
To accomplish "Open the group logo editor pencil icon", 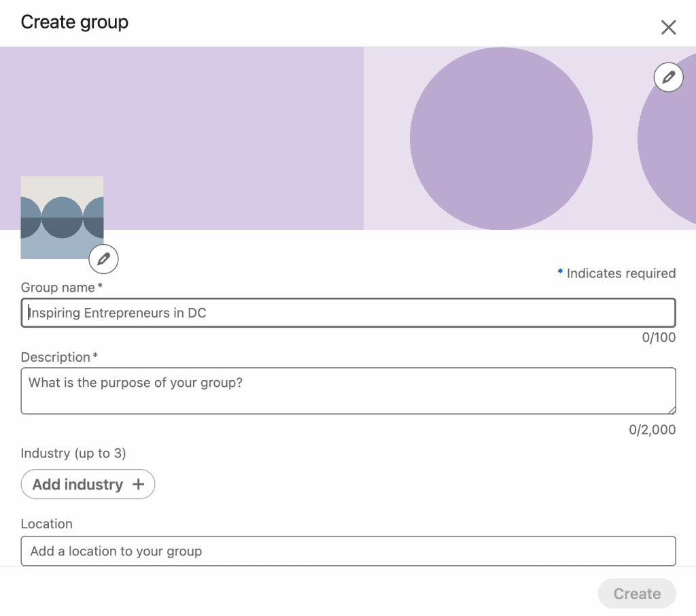I will [x=103, y=259].
